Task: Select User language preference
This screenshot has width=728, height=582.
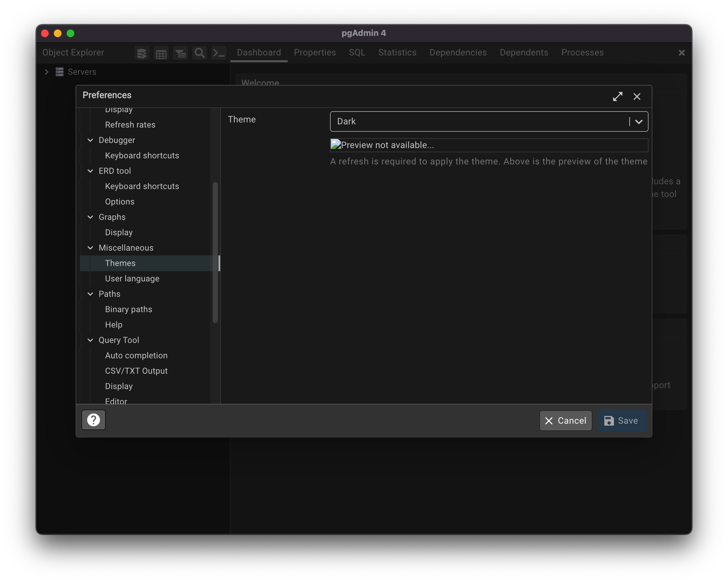Action: click(x=132, y=278)
